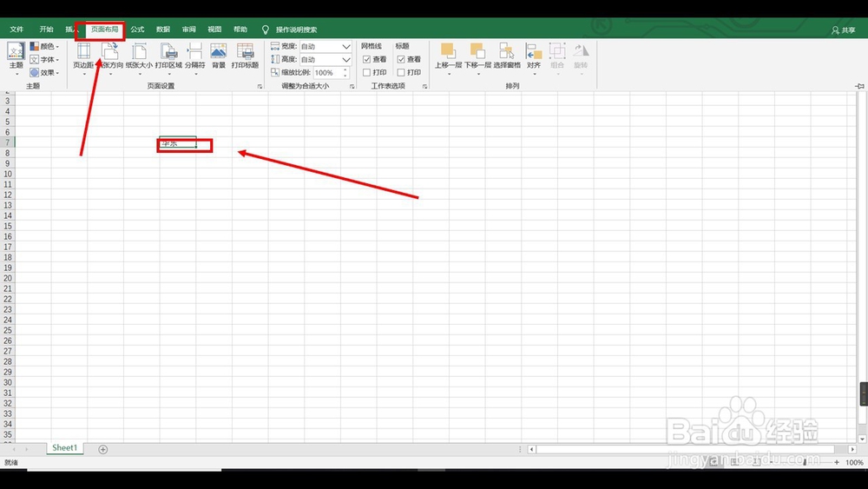Click the 操作说明搜索 search box

(x=297, y=30)
